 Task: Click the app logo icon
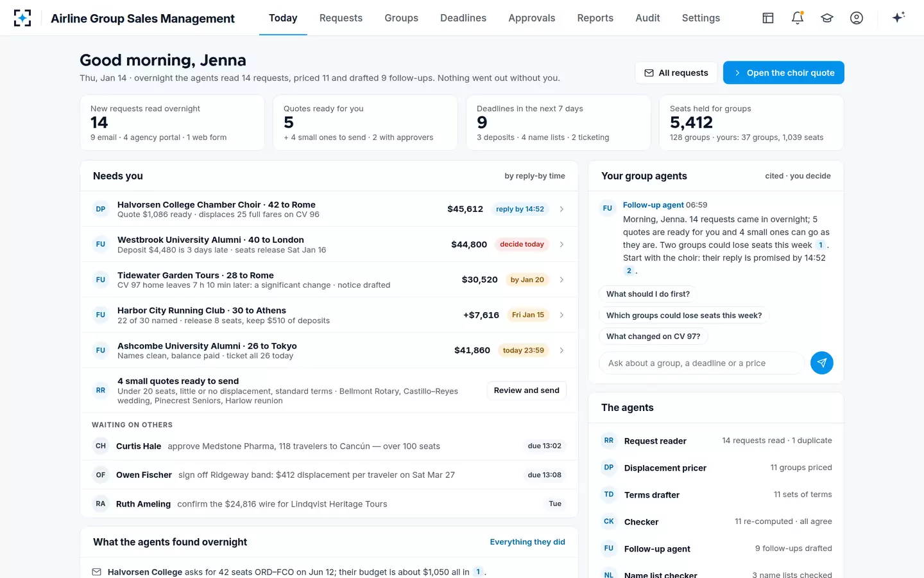22,18
